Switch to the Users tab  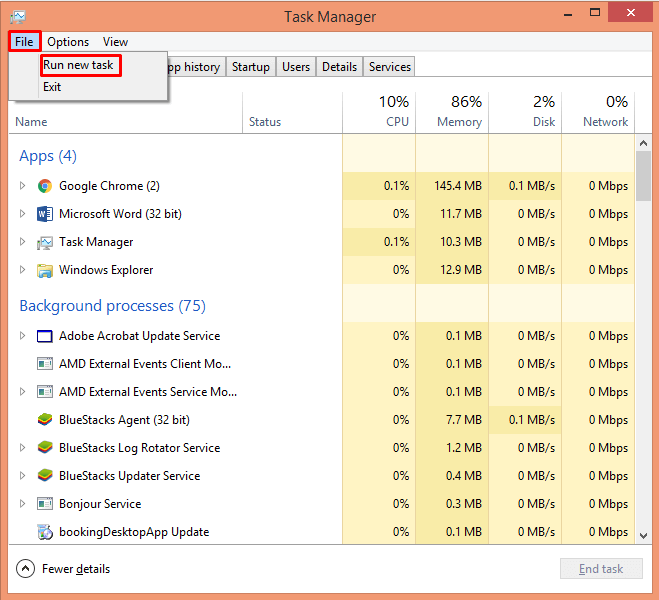click(296, 67)
